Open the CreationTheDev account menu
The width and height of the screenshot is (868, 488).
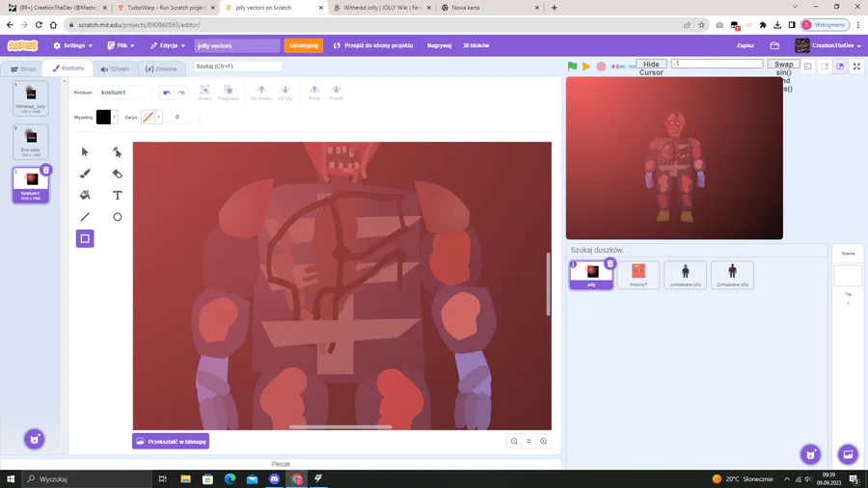828,45
